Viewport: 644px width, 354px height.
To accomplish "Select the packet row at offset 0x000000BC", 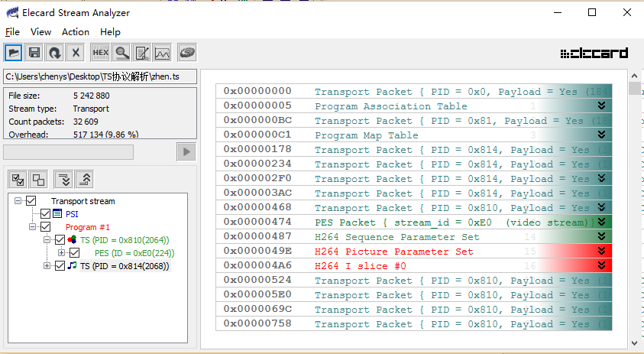I will coord(414,121).
